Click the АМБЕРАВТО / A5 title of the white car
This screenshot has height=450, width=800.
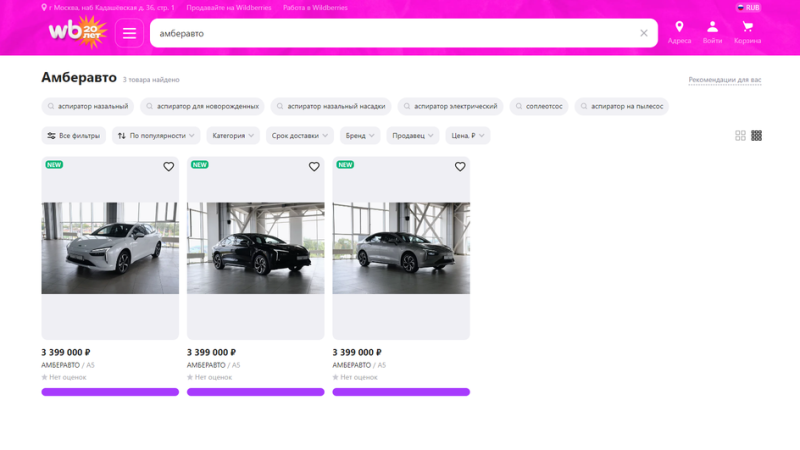coord(68,365)
